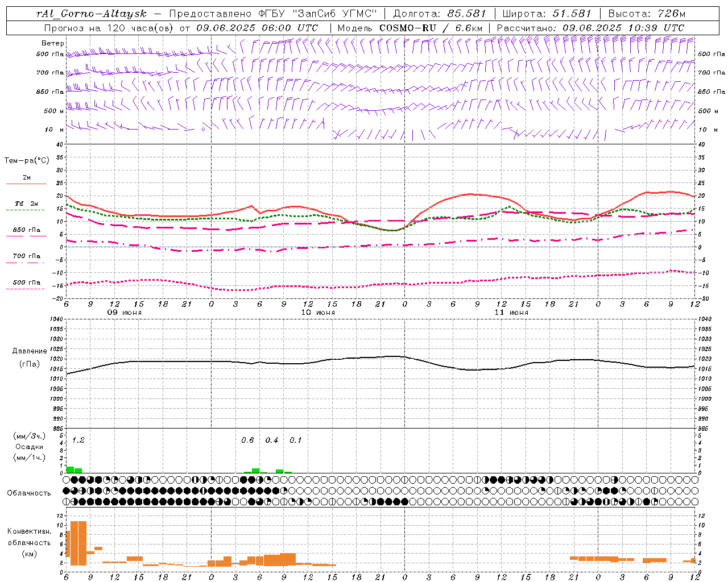Click the 'Конвективн.' convective cloud label
The width and height of the screenshot is (728, 582).
point(30,531)
